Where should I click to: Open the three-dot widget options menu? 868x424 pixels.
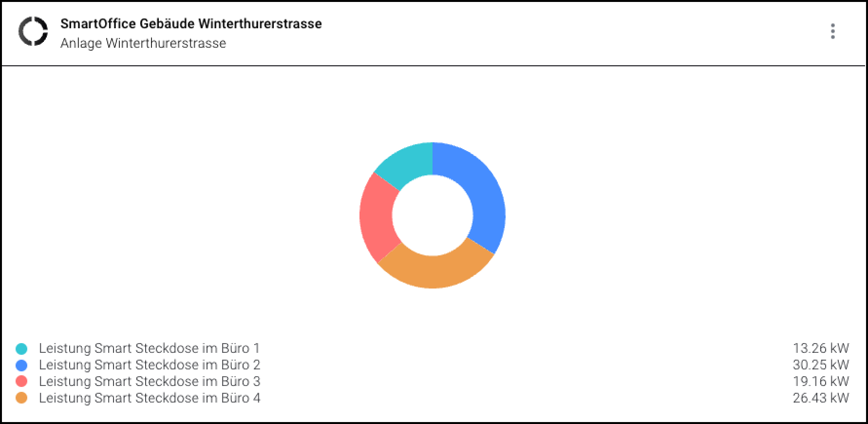pos(832,31)
